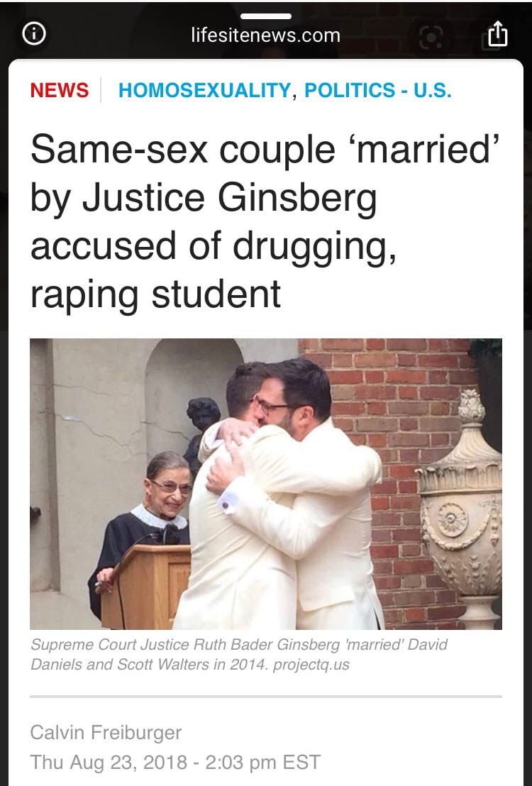Open the POLITICS - U.S. category link

(x=378, y=90)
